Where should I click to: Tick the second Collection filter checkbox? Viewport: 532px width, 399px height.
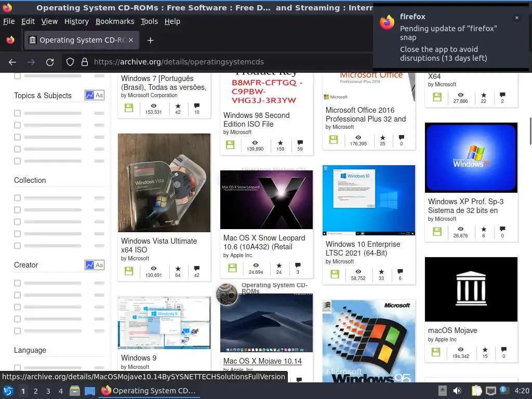pyautogui.click(x=17, y=210)
